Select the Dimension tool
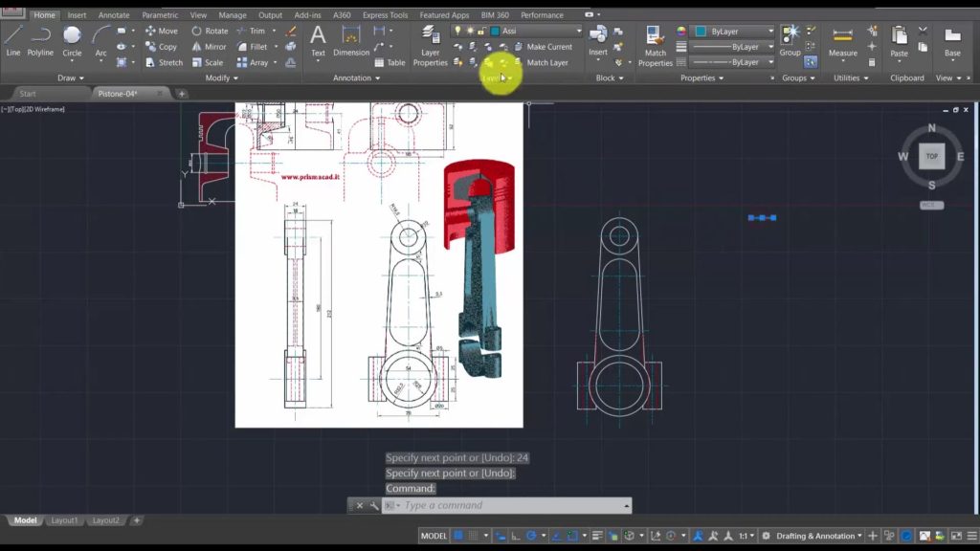The width and height of the screenshot is (980, 551). click(351, 41)
